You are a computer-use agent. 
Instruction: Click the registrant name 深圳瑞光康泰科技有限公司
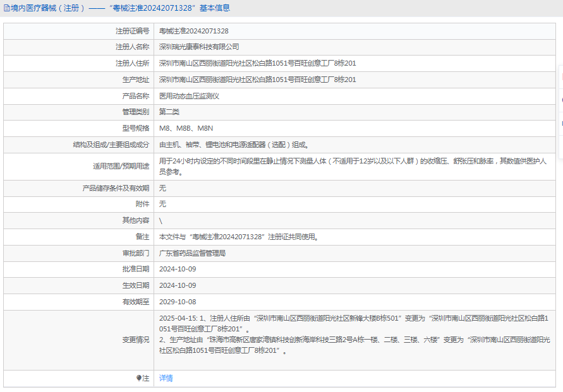(x=199, y=47)
